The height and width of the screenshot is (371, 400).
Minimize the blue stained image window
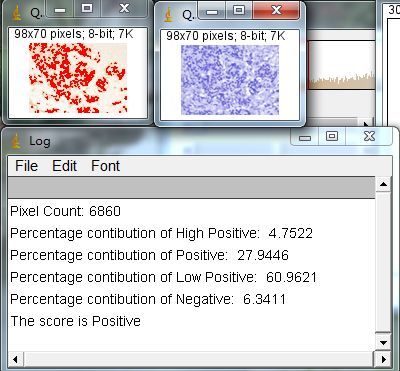point(212,10)
